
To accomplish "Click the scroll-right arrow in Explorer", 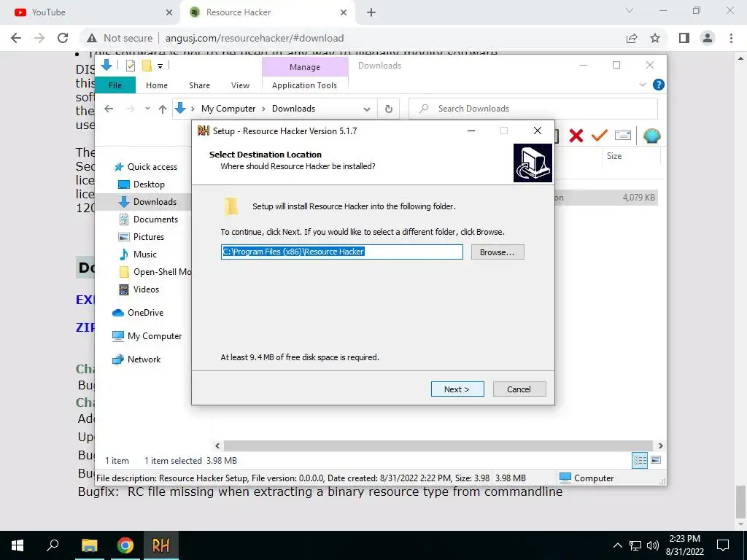I will pos(660,446).
